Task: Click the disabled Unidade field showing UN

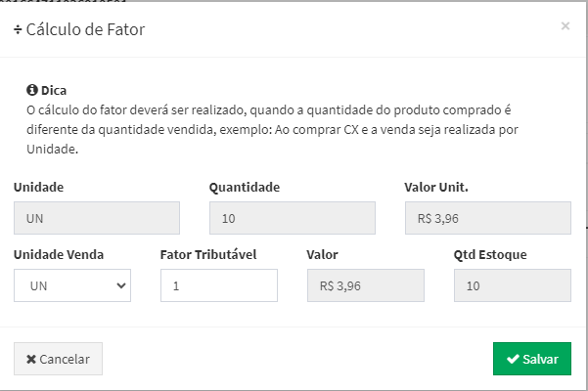Action: (97, 218)
